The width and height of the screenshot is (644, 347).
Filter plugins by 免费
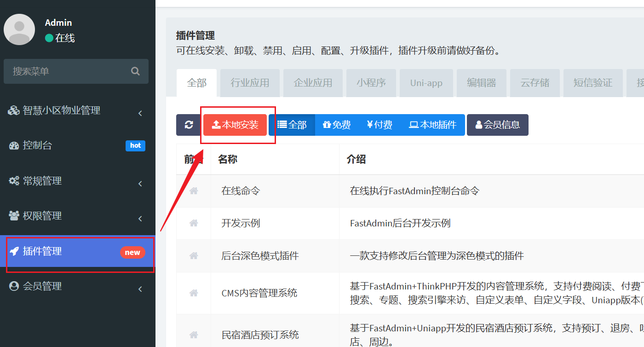point(337,125)
